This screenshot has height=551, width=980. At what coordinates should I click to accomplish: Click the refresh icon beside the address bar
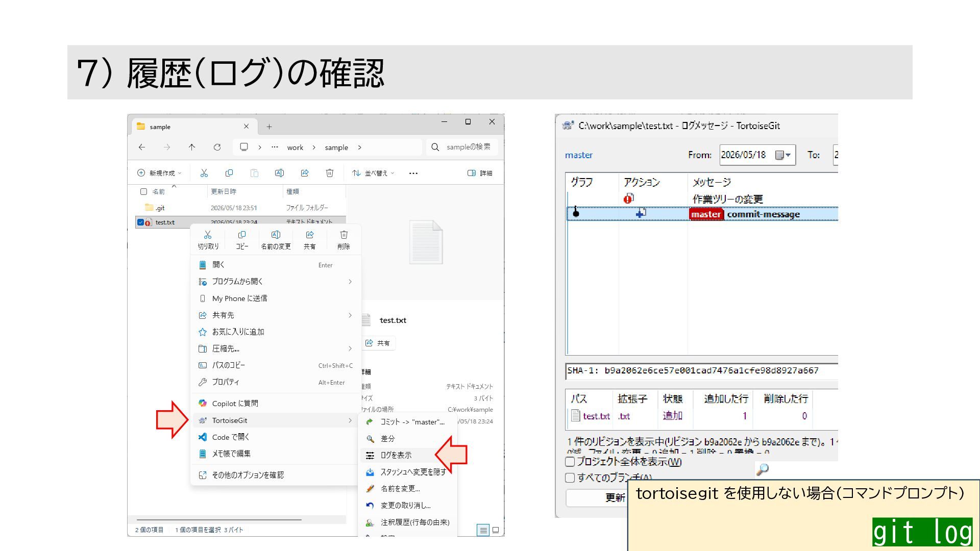tap(217, 147)
